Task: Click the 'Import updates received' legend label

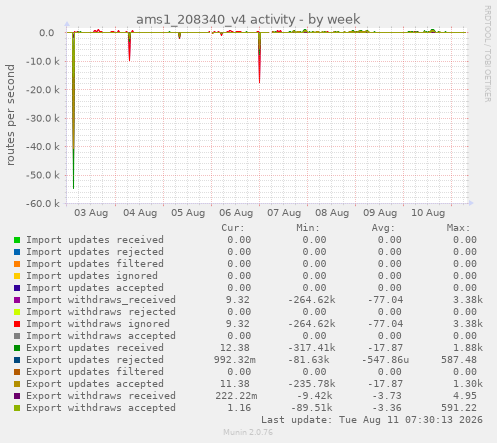Action: coord(95,240)
